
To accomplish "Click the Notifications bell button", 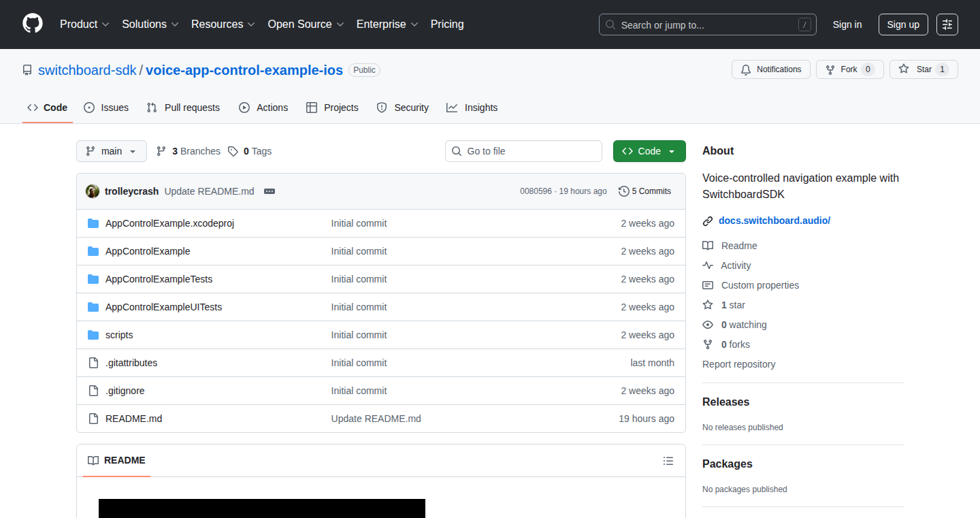I will (x=771, y=69).
